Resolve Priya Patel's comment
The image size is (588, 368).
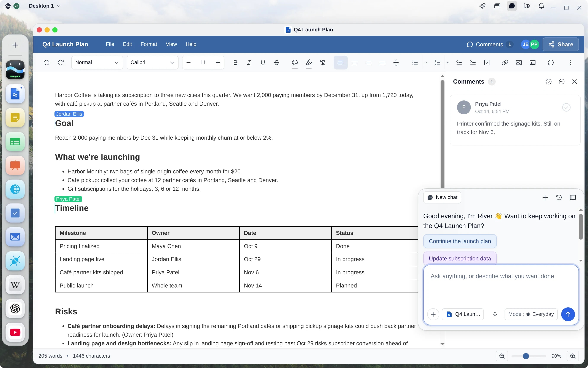click(566, 107)
